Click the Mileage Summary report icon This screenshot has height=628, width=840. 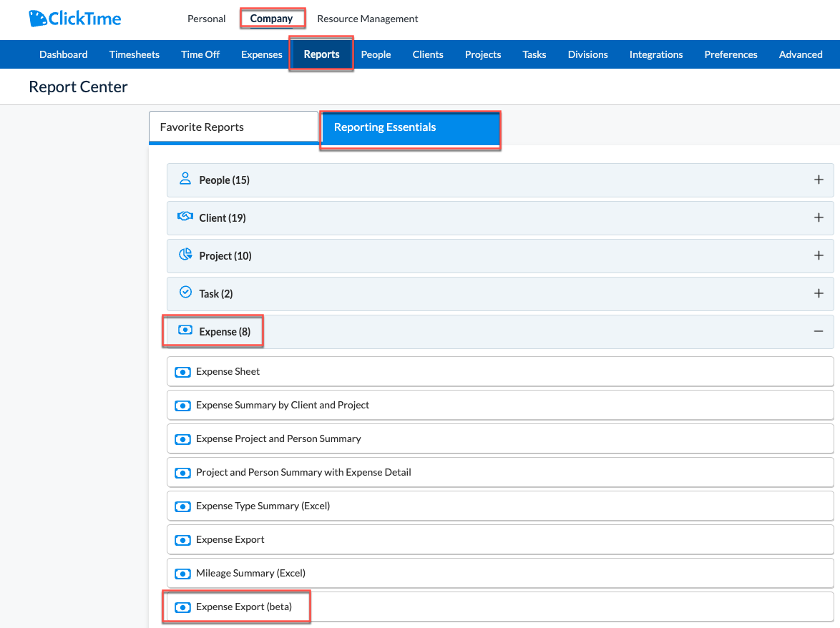(182, 574)
